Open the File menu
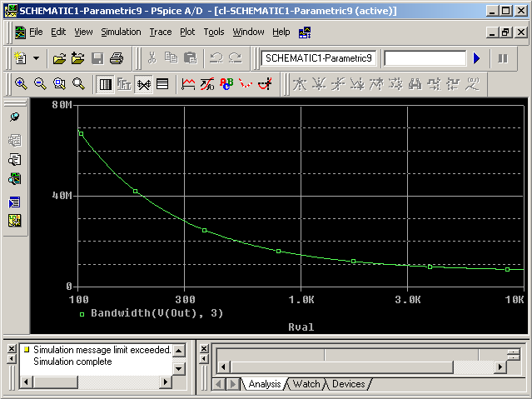 point(36,32)
